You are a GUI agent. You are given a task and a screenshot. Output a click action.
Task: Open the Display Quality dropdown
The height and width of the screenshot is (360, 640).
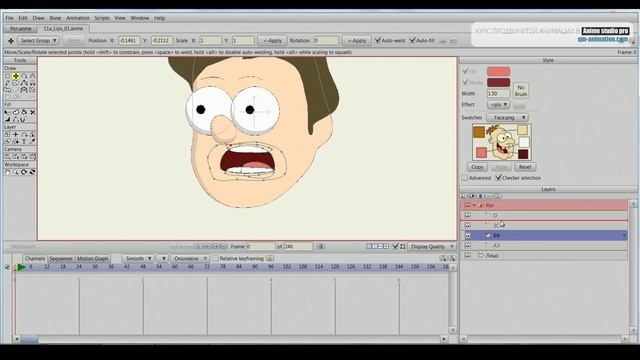click(x=432, y=247)
